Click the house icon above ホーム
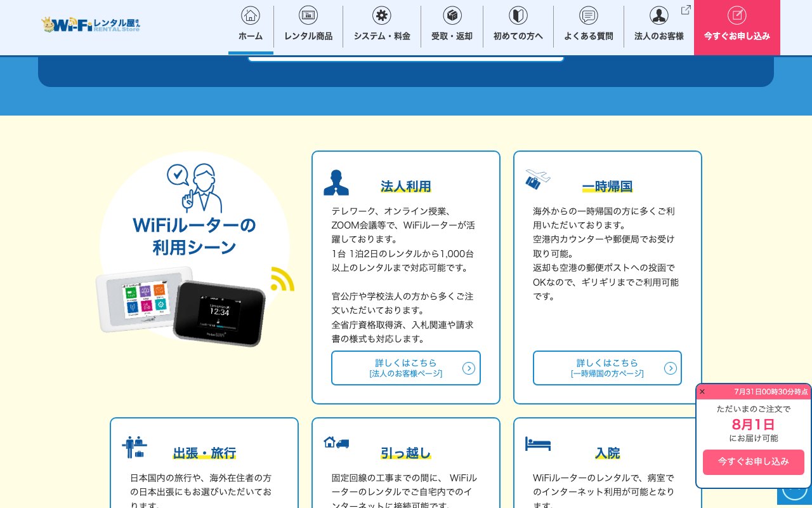 coord(251,15)
